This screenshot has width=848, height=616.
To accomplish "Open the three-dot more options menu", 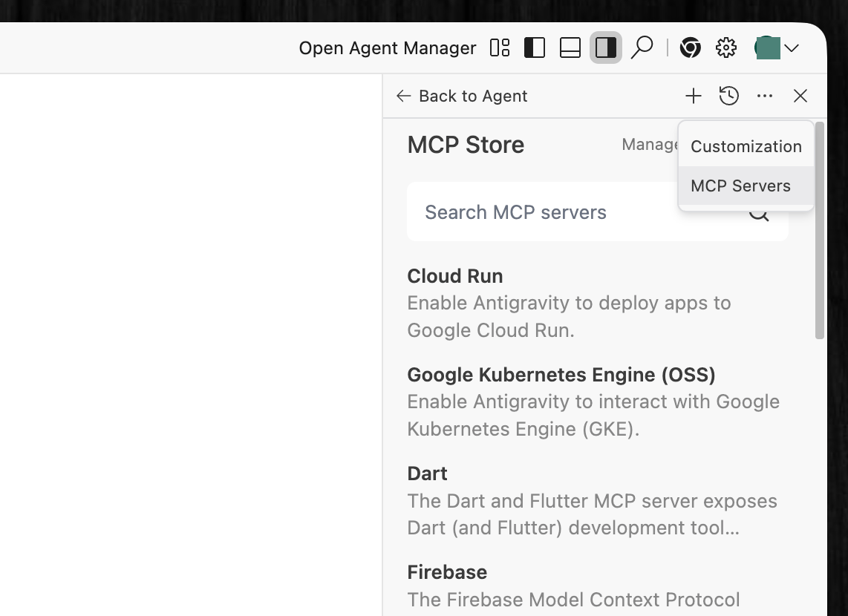I will coord(765,96).
